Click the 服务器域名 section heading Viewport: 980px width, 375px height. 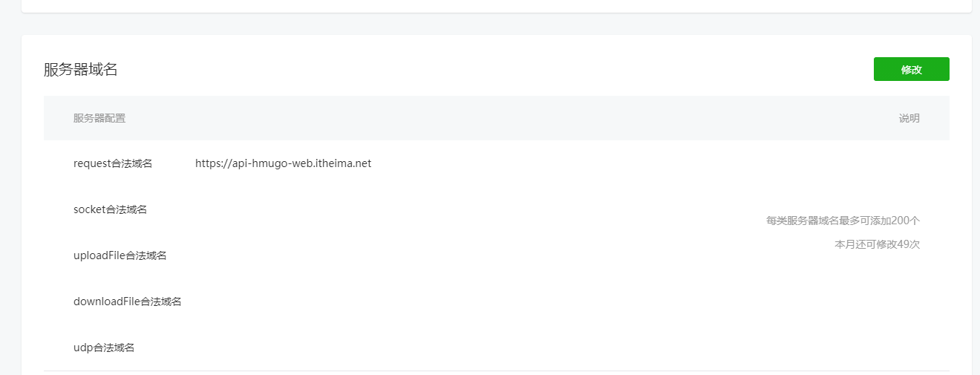[x=80, y=70]
